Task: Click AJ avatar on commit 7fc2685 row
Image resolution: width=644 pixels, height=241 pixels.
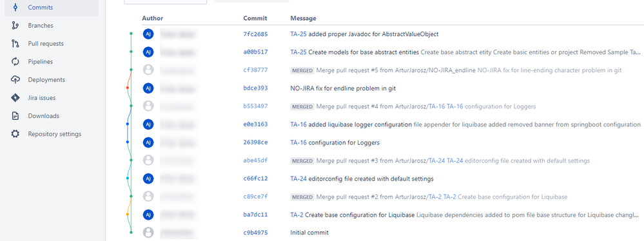Action: tap(148, 34)
